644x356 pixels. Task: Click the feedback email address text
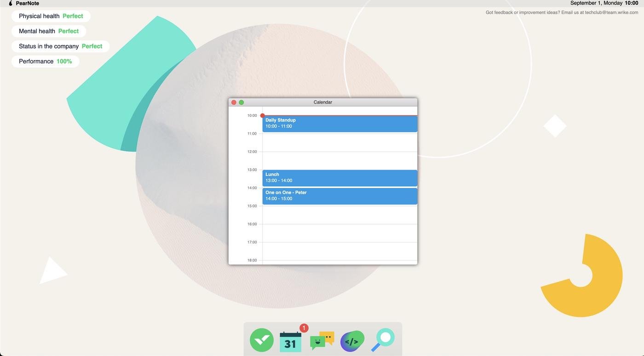611,12
